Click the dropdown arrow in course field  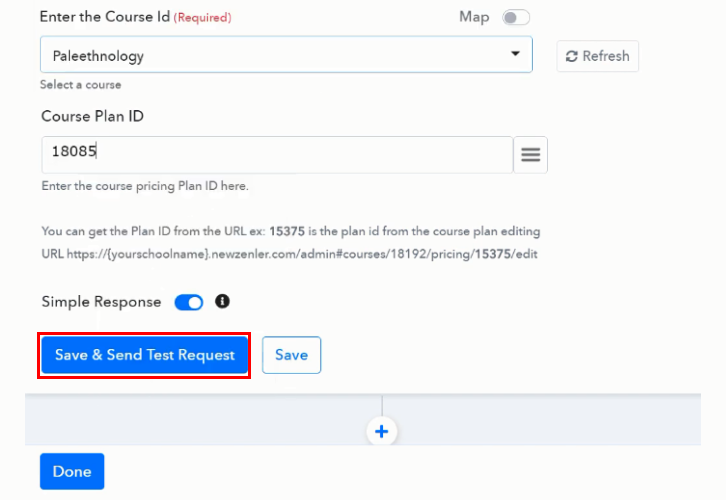515,54
